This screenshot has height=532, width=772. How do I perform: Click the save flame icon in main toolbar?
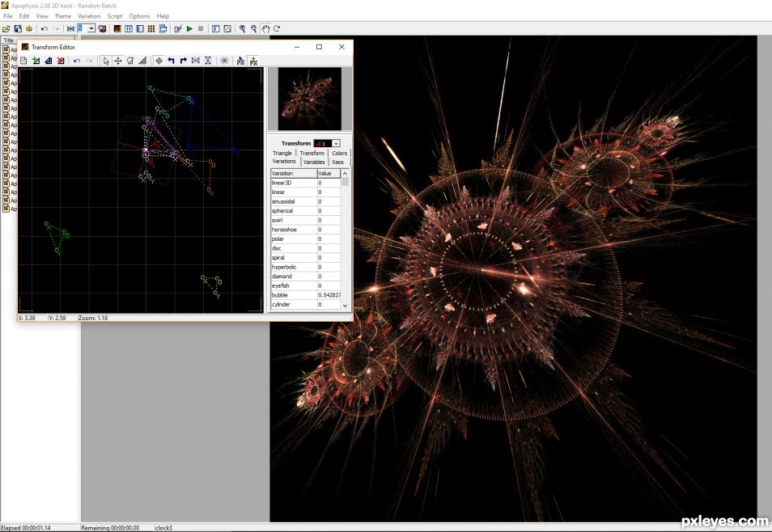pyautogui.click(x=18, y=28)
